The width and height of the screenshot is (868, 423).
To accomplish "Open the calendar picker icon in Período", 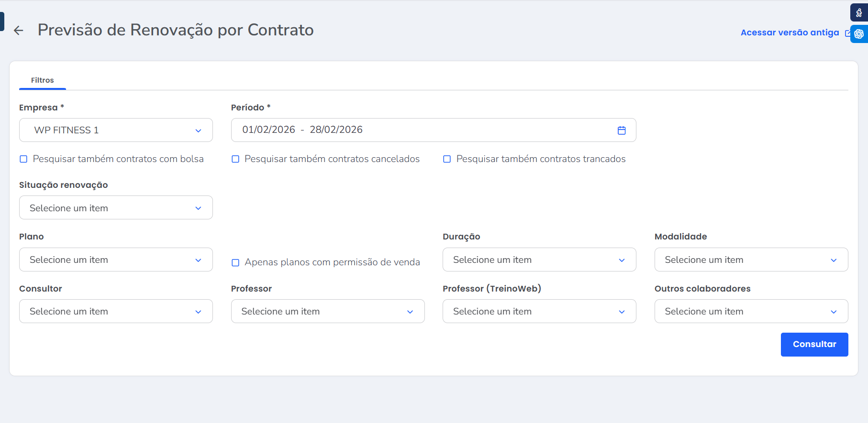I will pos(621,130).
